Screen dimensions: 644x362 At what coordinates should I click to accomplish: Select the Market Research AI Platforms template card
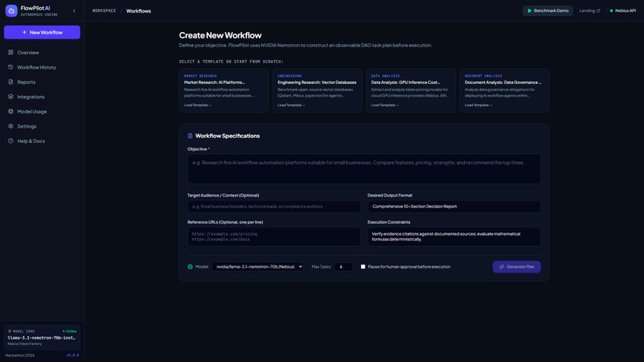(224, 90)
